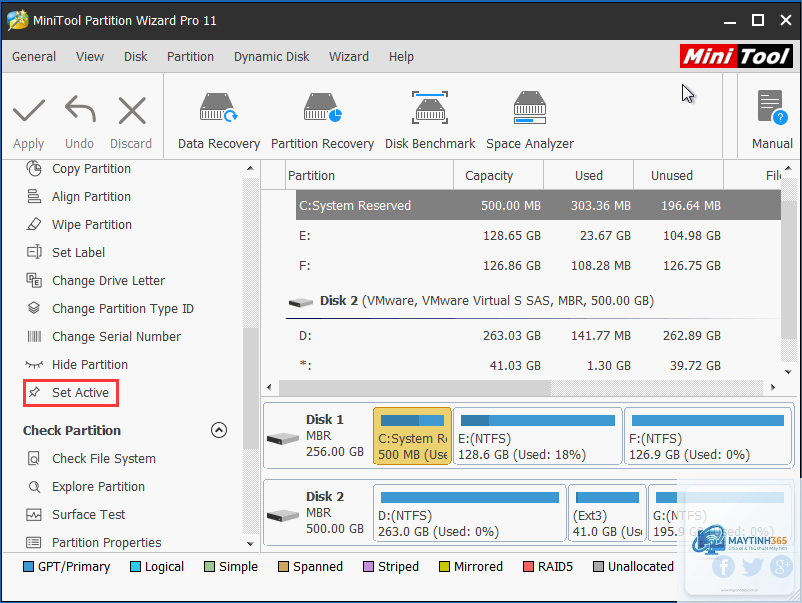Open the Dynamic Disk menu
This screenshot has height=603, width=802.
pos(272,57)
